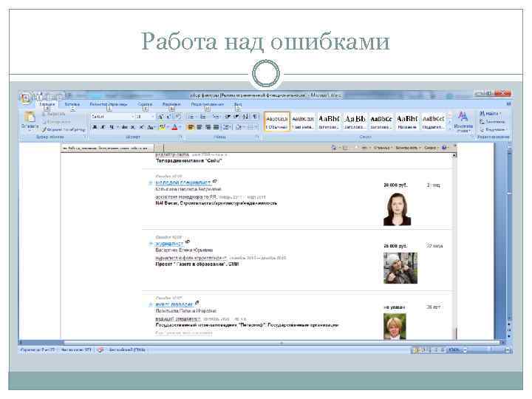Toggle Subscript formatting
532x399 pixels.
click(x=133, y=127)
